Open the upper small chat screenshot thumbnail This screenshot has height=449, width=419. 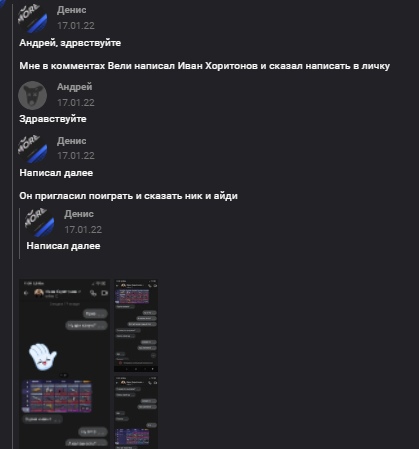(136, 325)
